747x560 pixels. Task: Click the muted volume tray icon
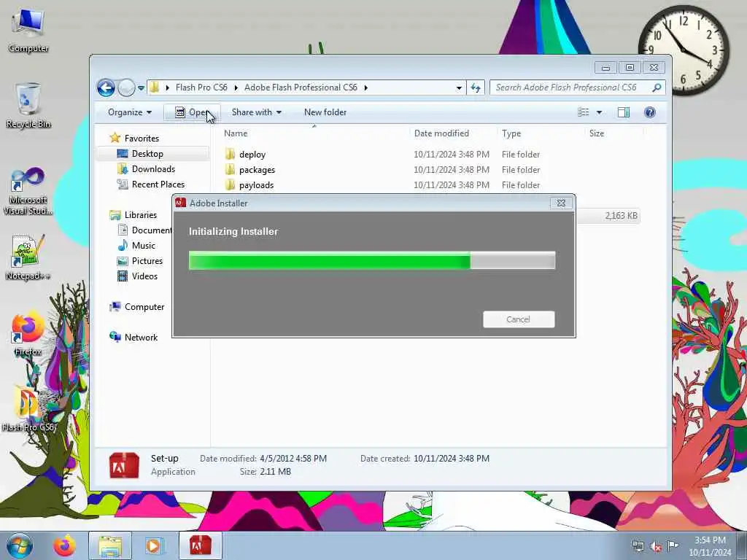(x=656, y=546)
